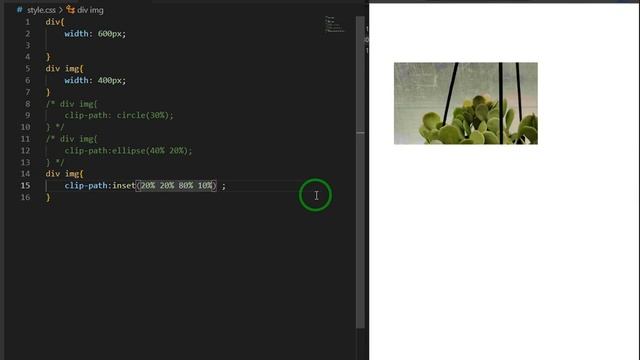This screenshot has width=640, height=360.
Task: Click inset values '20% 20% 80% 10%'
Action: coord(176,185)
